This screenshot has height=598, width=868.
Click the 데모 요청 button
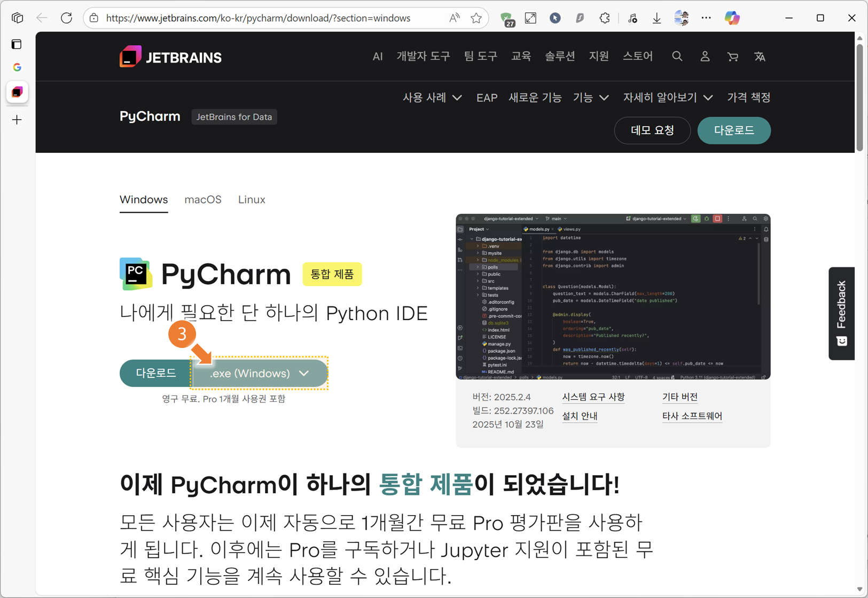point(652,130)
